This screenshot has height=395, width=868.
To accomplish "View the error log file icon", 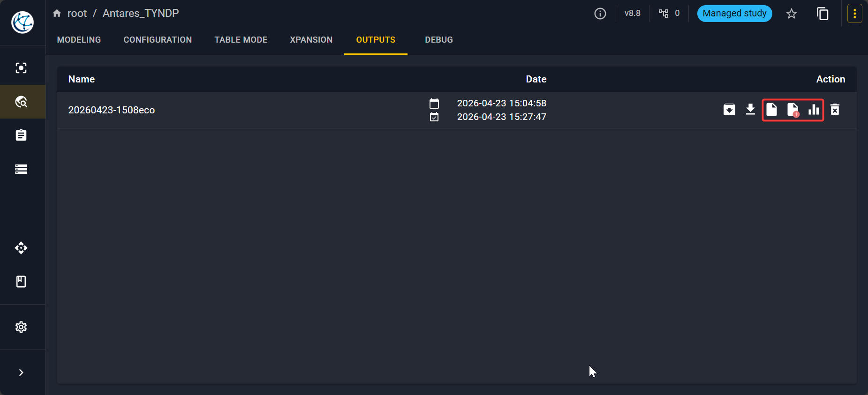I will [793, 110].
